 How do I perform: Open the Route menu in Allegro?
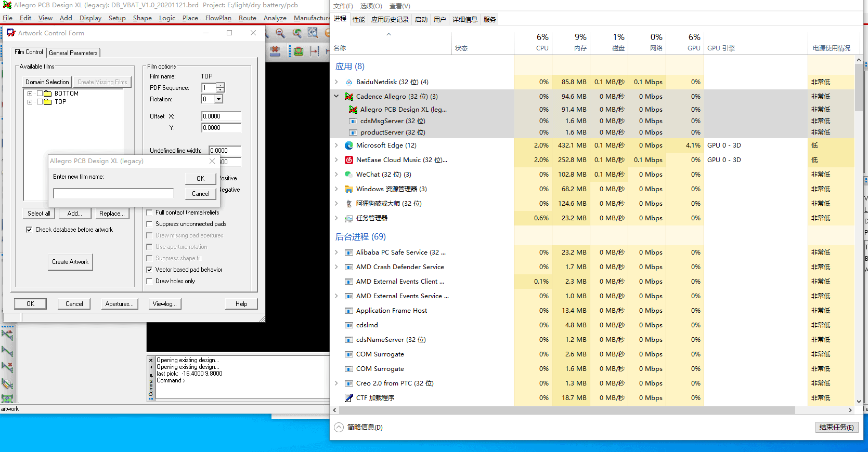[x=248, y=18]
